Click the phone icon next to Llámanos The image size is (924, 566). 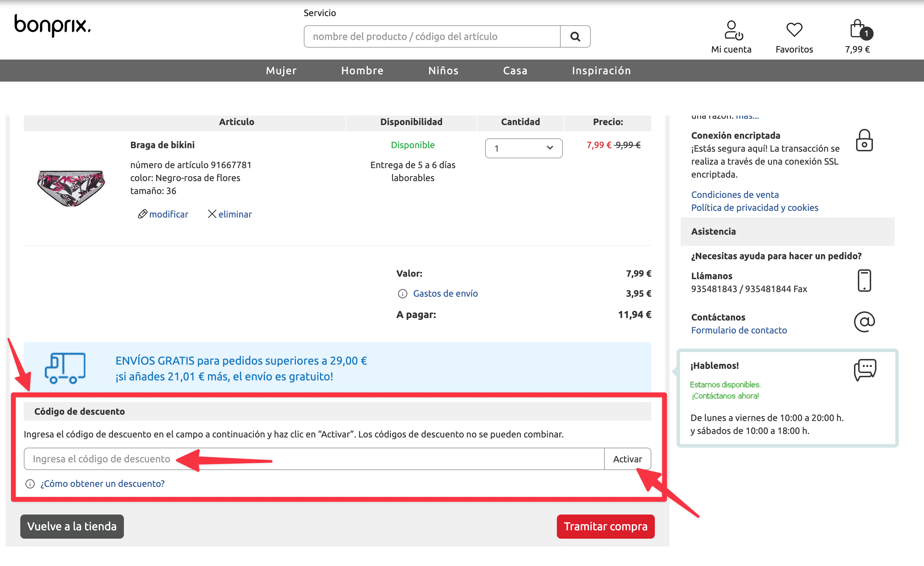click(864, 280)
